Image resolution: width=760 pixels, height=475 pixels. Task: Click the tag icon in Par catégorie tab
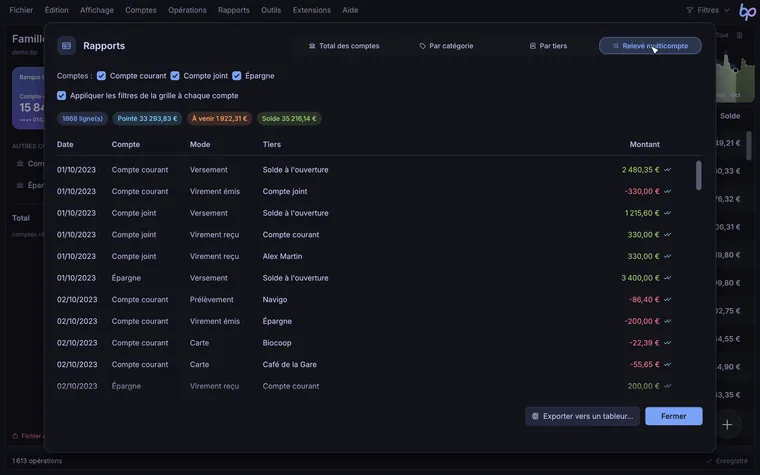[422, 46]
